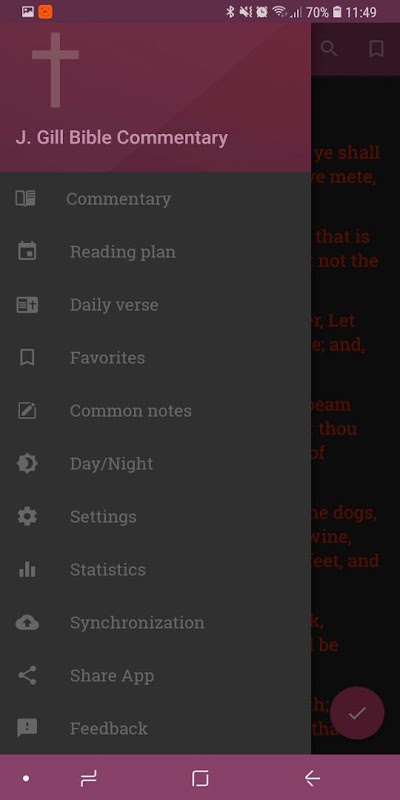
Task: Tap the home square navigation button
Action: pyautogui.click(x=200, y=778)
